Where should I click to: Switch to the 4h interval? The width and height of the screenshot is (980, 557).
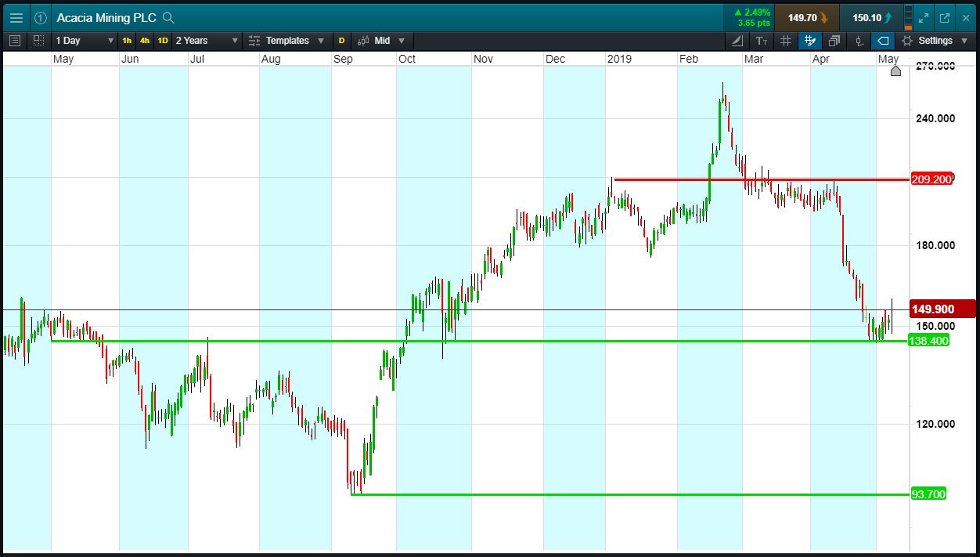tap(145, 41)
